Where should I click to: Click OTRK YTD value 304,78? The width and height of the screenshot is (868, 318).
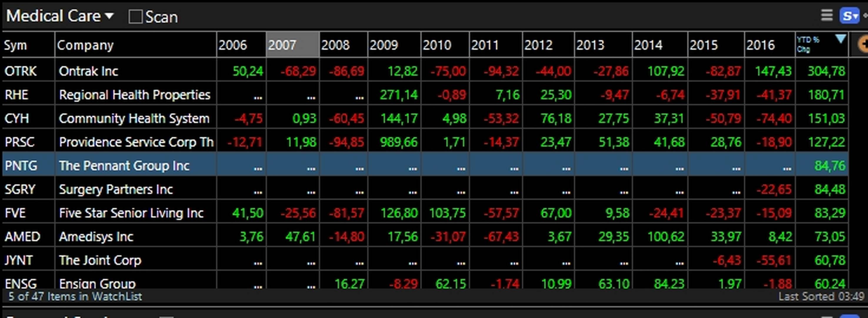[x=827, y=71]
